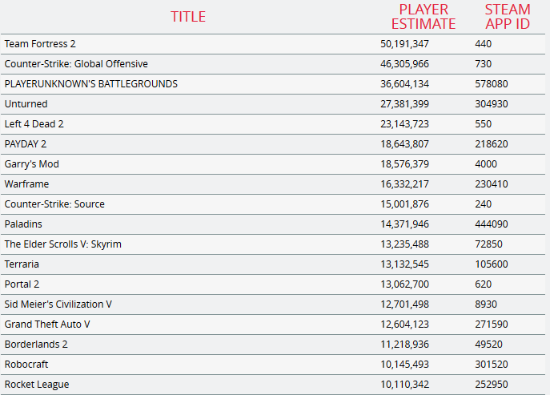Select the Unturned title cell

click(x=26, y=104)
